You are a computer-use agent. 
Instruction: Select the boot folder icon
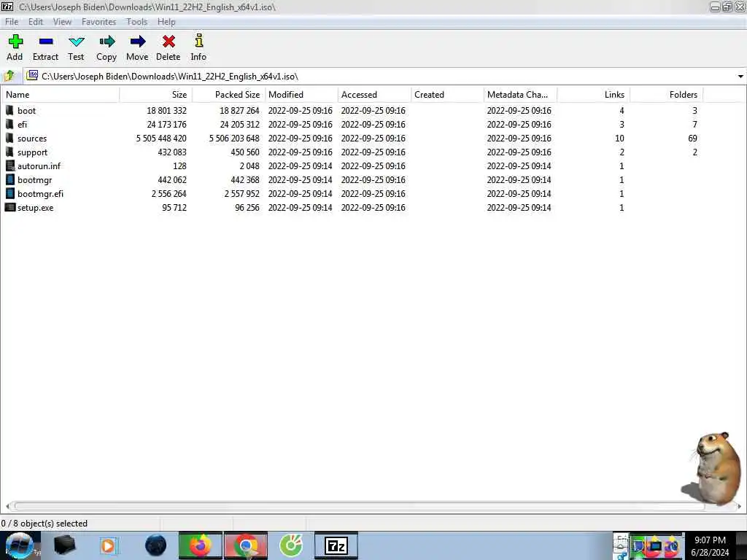(x=9, y=111)
